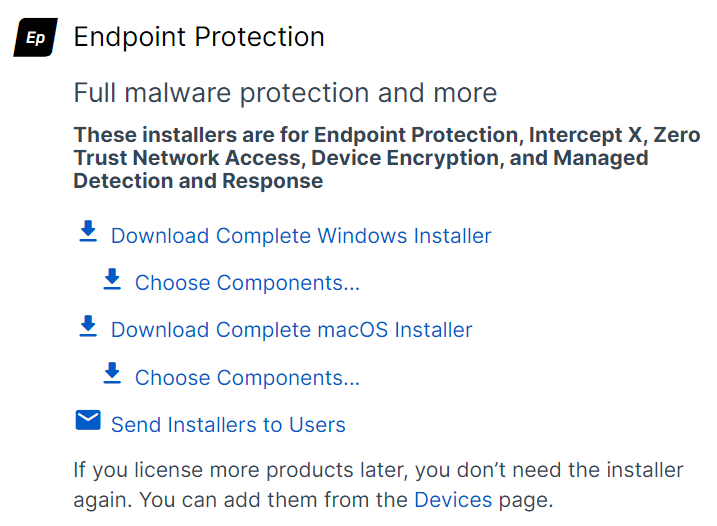Click the Endpoint Protection Ep logo icon
This screenshot has width=717, height=526.
[35, 38]
